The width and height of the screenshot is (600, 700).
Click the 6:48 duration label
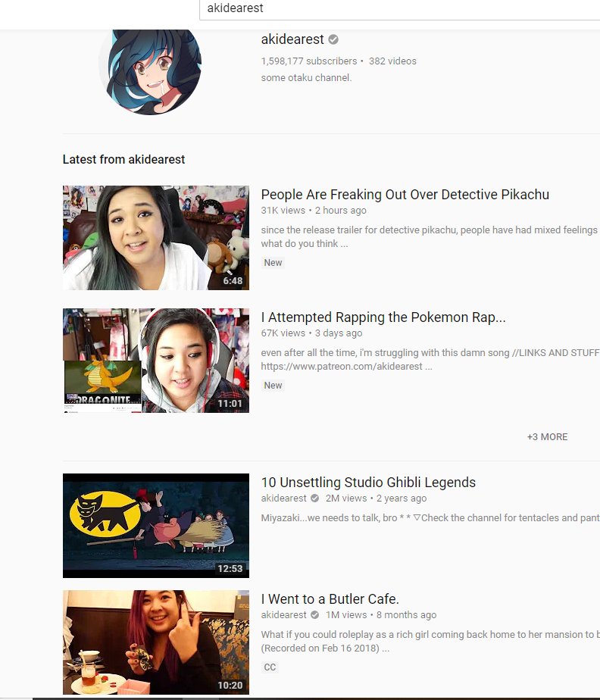233,281
